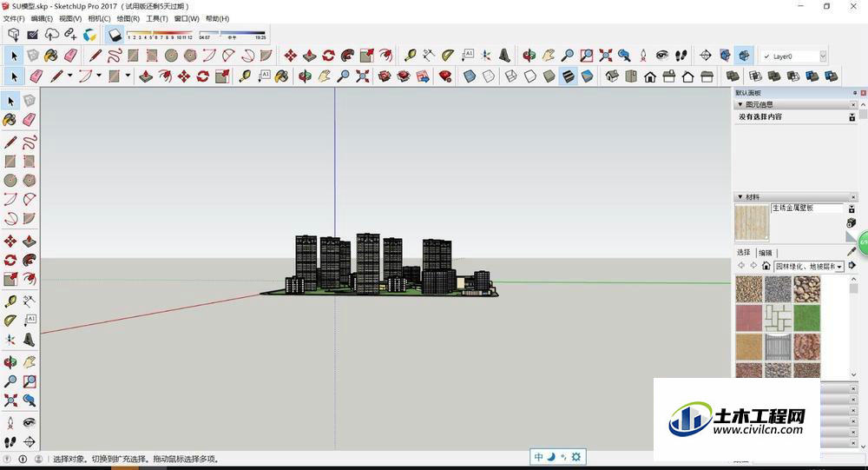Viewport: 868px width, 470px height.
Task: Enable Hidden Line face style
Action: 529,76
